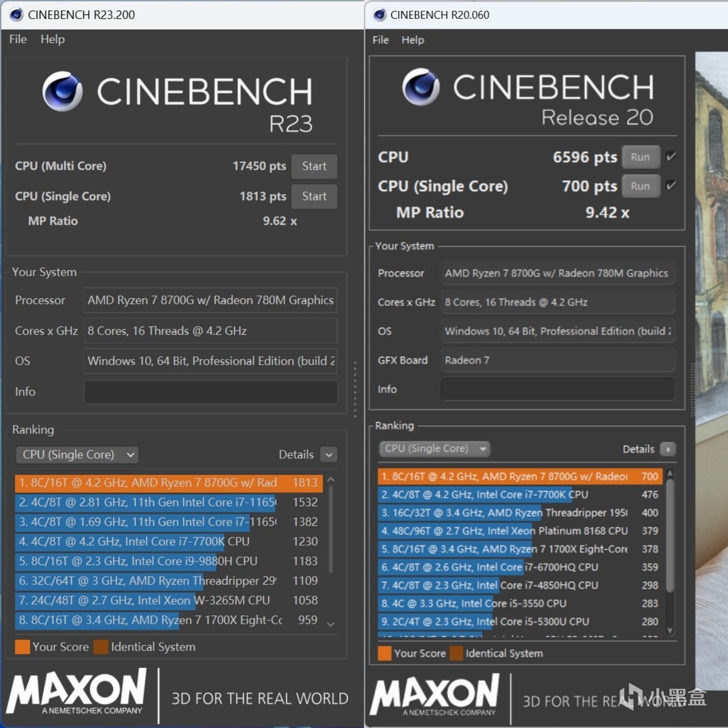
Task: Start the CPU (Single Core) test in R23
Action: point(314,197)
